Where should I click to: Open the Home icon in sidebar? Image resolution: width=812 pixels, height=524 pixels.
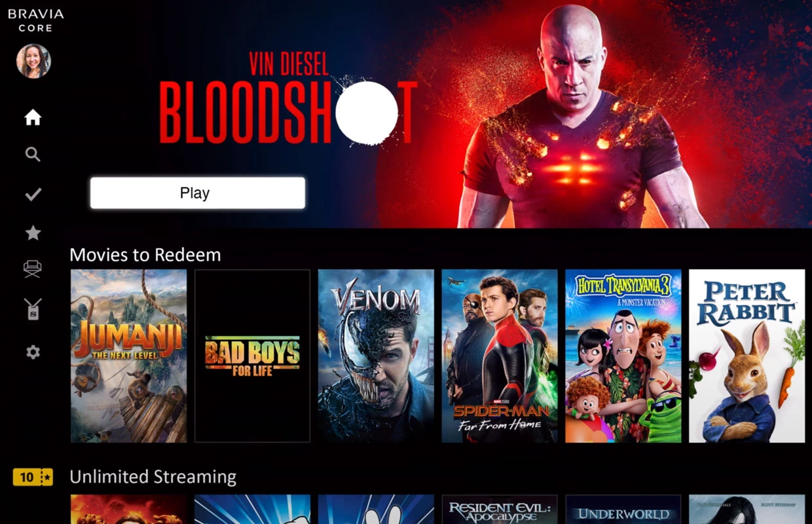click(x=33, y=118)
